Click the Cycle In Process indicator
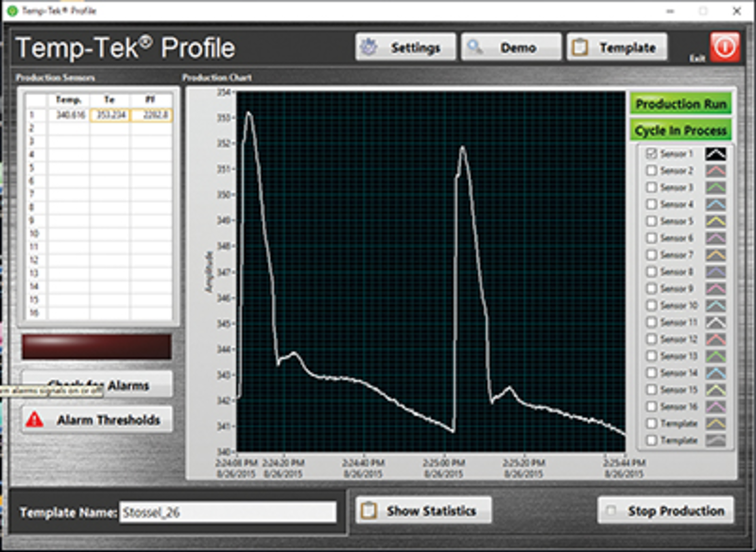The height and width of the screenshot is (552, 756). click(x=680, y=130)
